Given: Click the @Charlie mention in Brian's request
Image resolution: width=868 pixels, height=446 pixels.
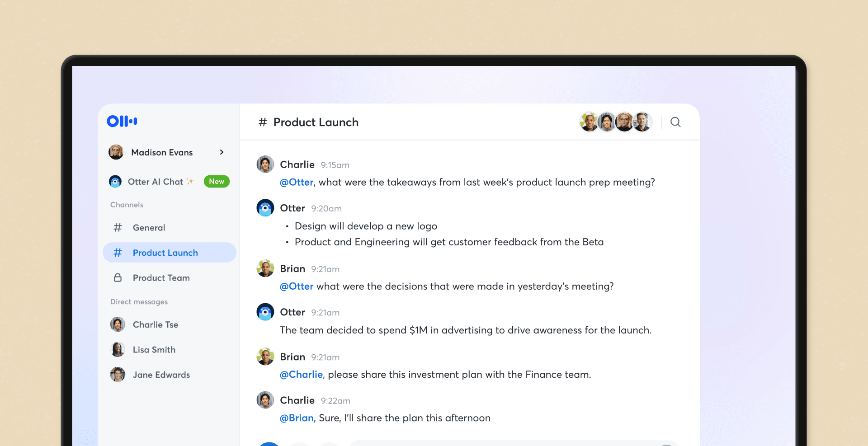Looking at the screenshot, I should pyautogui.click(x=301, y=374).
